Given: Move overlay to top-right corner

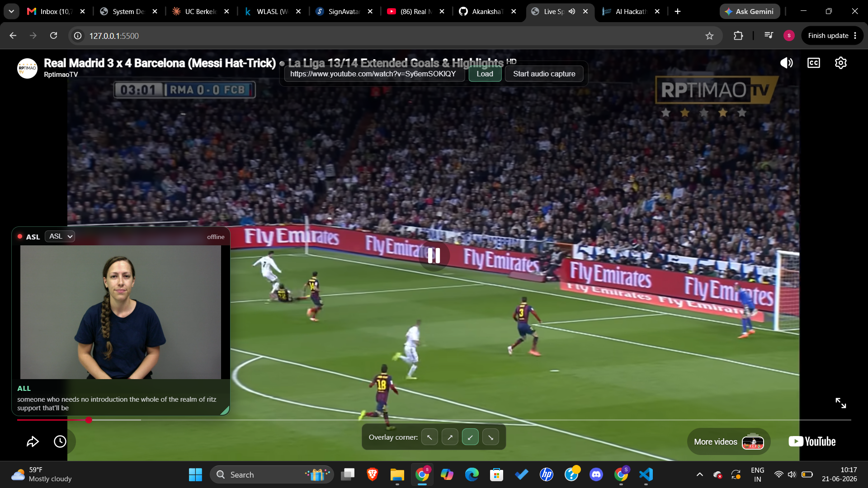Looking at the screenshot, I should [x=450, y=437].
